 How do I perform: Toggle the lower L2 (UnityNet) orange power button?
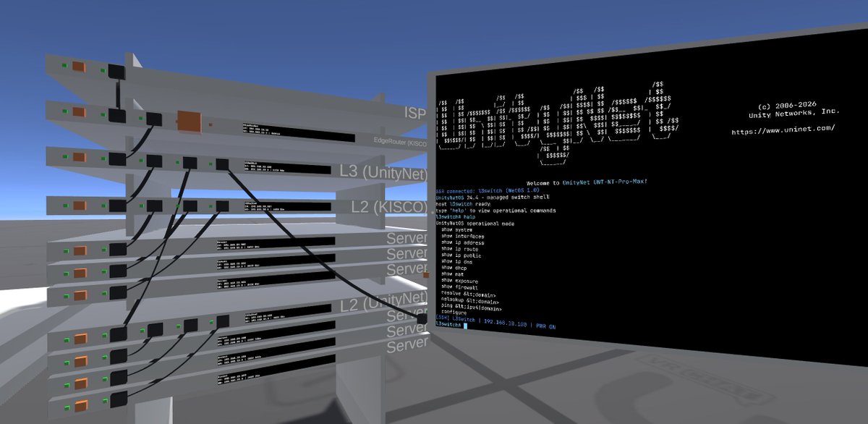pos(80,337)
